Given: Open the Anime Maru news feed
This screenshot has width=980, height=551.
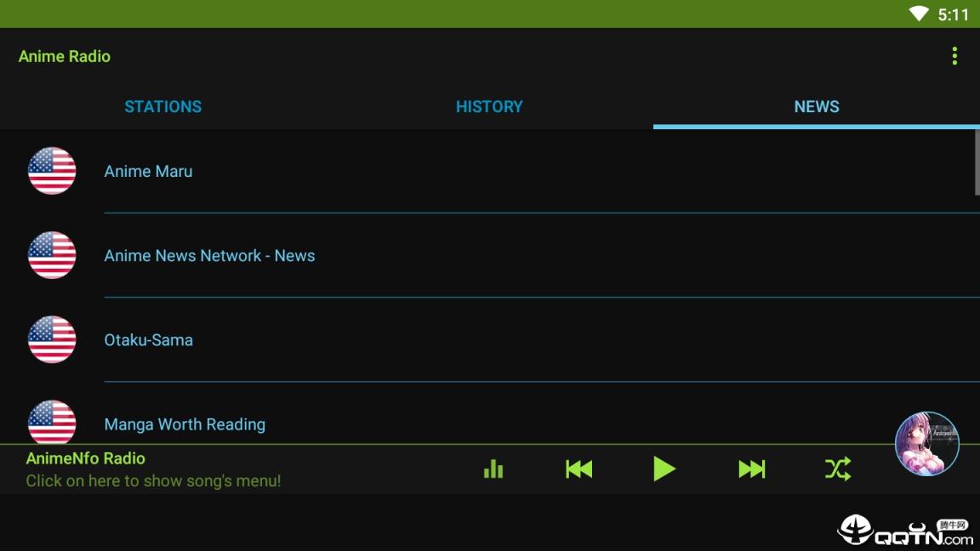Looking at the screenshot, I should (x=148, y=171).
